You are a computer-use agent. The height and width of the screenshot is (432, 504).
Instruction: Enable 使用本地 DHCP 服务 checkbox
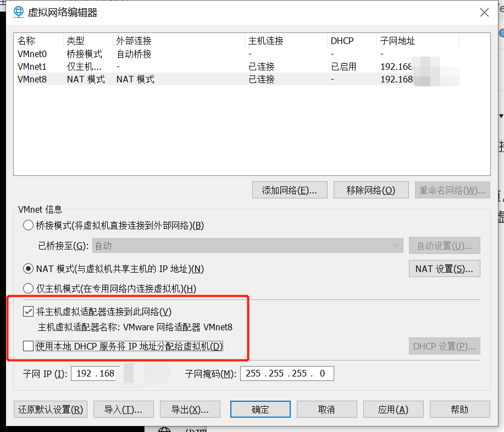28,346
